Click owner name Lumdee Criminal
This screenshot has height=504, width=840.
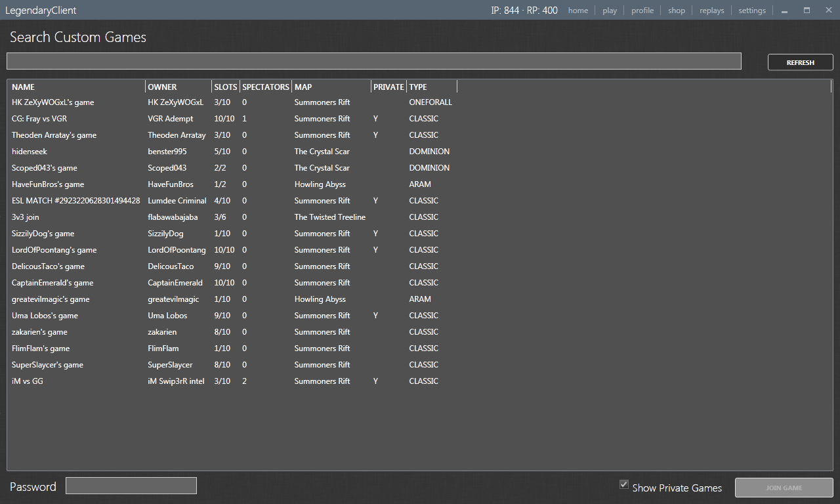point(177,201)
